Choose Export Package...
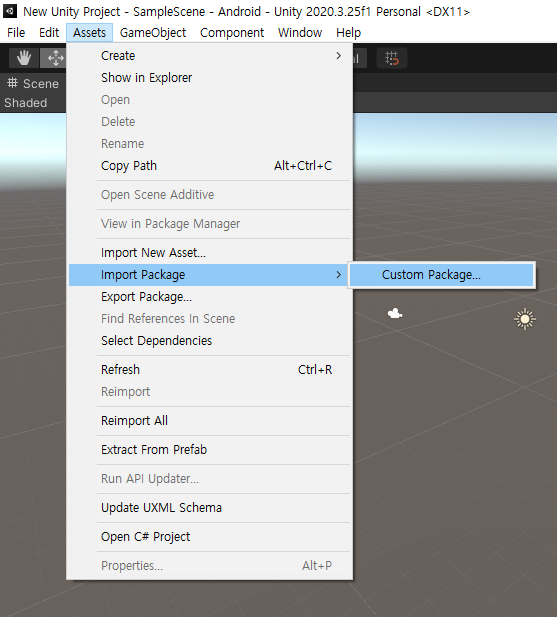The height and width of the screenshot is (617, 557). pos(210,297)
